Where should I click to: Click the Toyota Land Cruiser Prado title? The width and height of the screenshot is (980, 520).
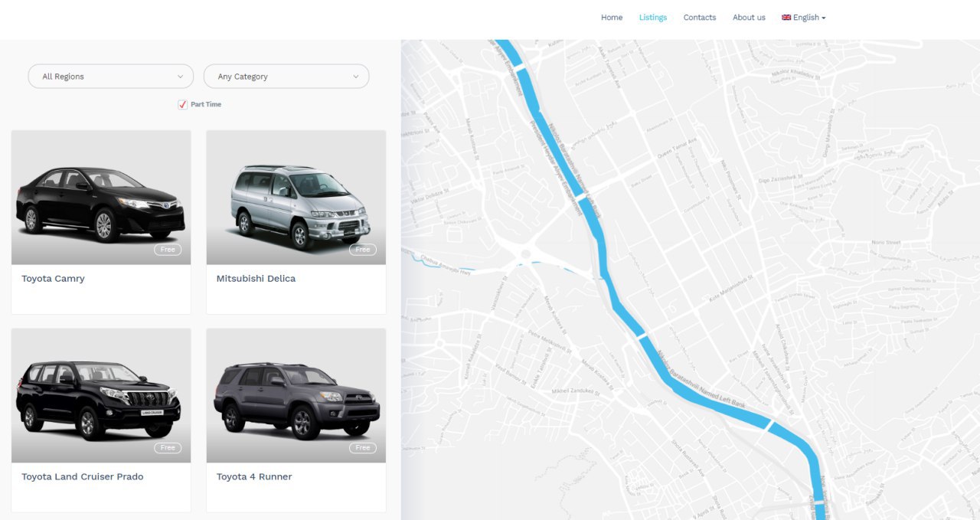click(83, 476)
